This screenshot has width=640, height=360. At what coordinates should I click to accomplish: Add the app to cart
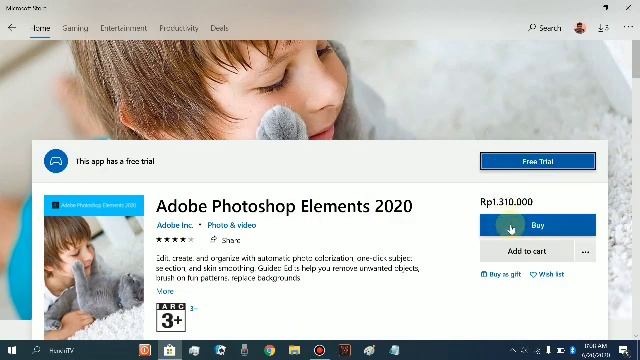point(527,251)
